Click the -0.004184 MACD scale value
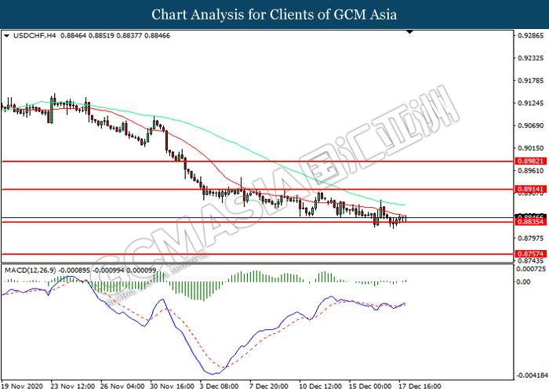The height and width of the screenshot is (392, 549). pos(531,376)
